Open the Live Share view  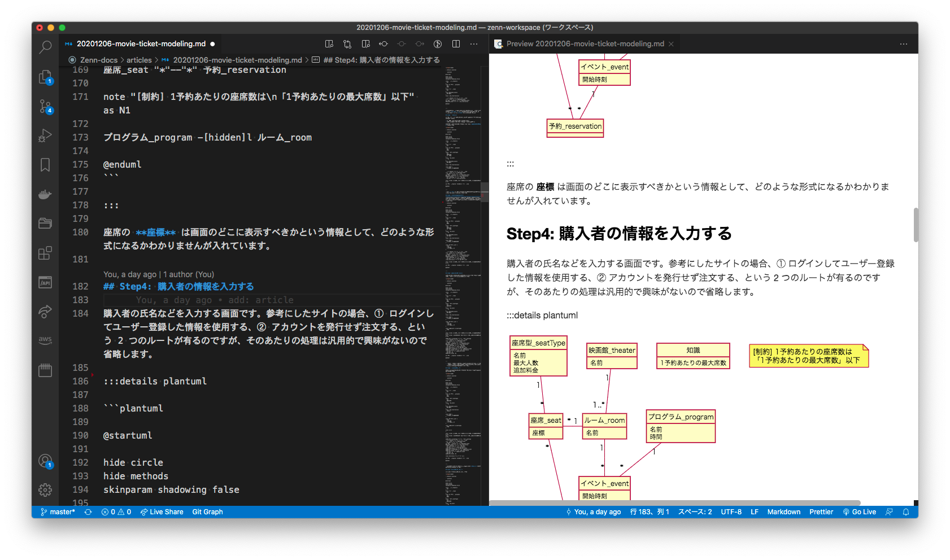coord(45,312)
